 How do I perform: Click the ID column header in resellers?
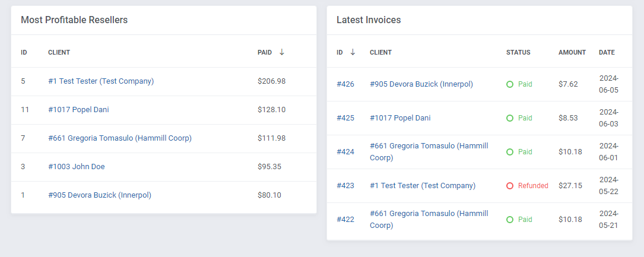pos(24,52)
